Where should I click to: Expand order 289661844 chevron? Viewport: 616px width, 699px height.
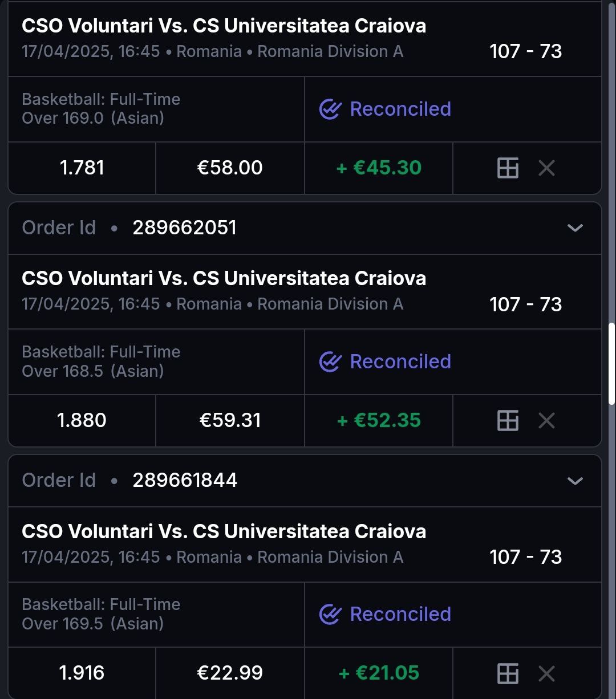pos(575,481)
